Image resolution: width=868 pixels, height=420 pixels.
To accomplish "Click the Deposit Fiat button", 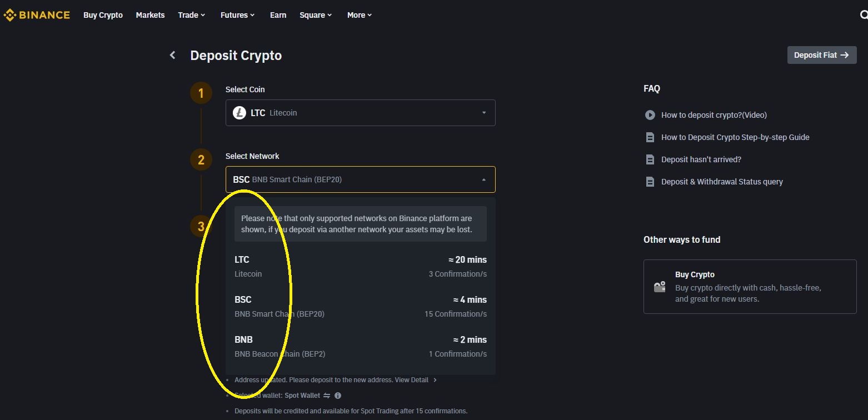I will pos(821,55).
